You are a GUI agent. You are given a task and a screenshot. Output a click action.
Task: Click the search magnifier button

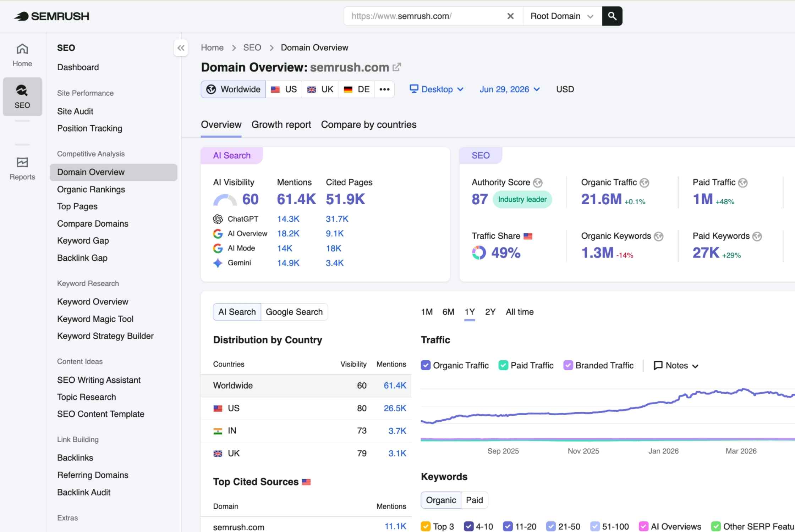point(612,16)
